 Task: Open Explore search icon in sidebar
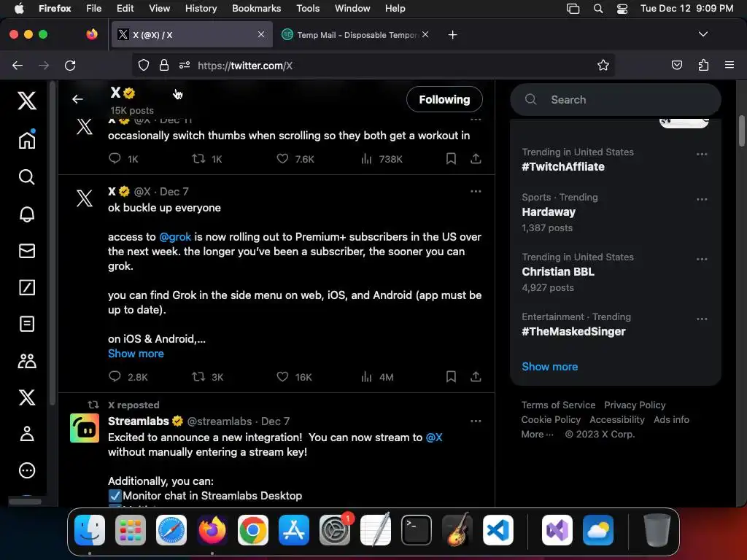[27, 177]
